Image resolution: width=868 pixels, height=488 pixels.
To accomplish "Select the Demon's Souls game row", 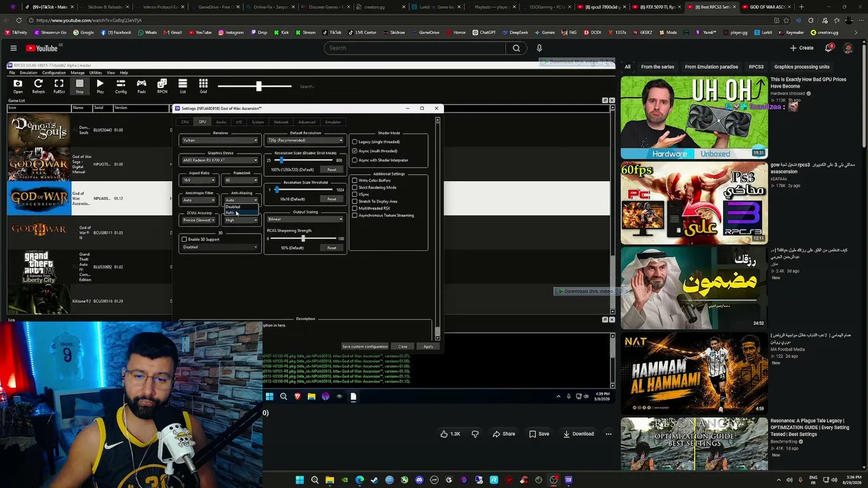I will (x=90, y=129).
